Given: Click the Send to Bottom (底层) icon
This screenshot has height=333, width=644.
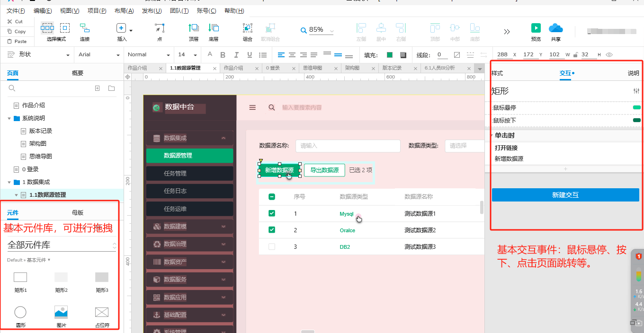Looking at the screenshot, I should tap(214, 28).
